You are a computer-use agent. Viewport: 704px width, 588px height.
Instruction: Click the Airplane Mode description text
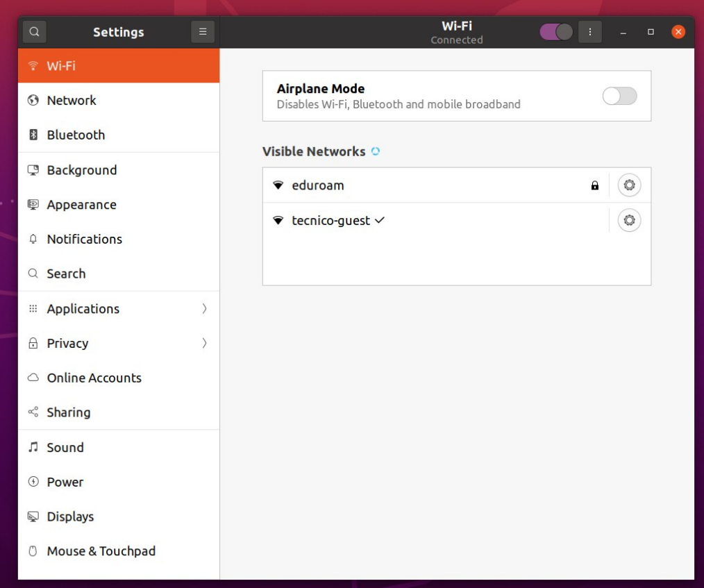coord(399,104)
